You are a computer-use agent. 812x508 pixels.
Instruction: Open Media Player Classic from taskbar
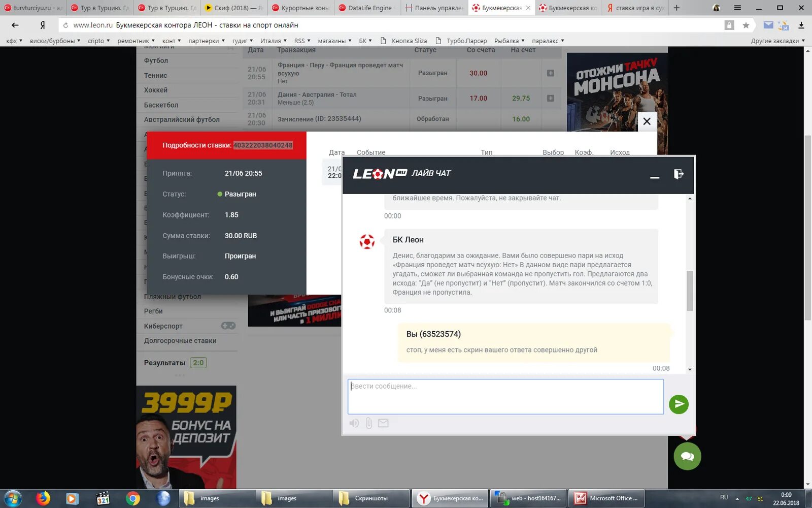point(103,498)
